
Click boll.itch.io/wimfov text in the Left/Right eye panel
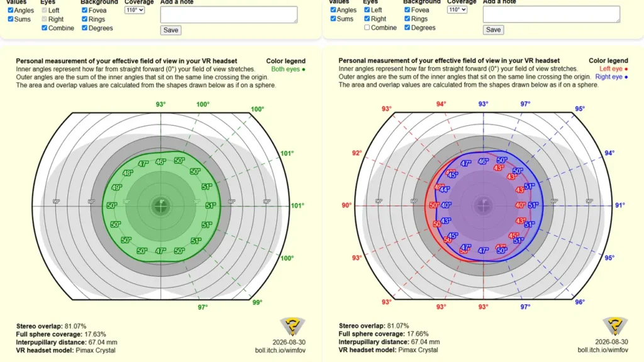(602, 349)
